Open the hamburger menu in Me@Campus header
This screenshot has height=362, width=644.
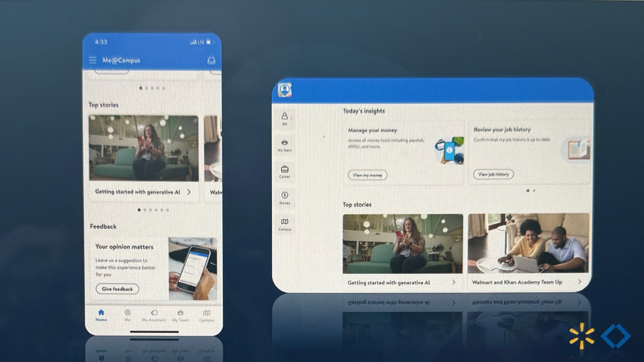(x=93, y=61)
